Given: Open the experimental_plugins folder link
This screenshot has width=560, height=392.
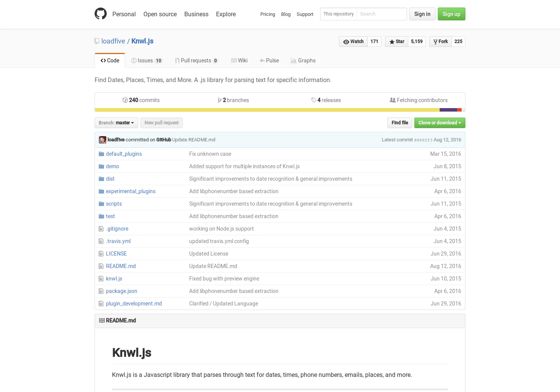Looking at the screenshot, I should (131, 191).
